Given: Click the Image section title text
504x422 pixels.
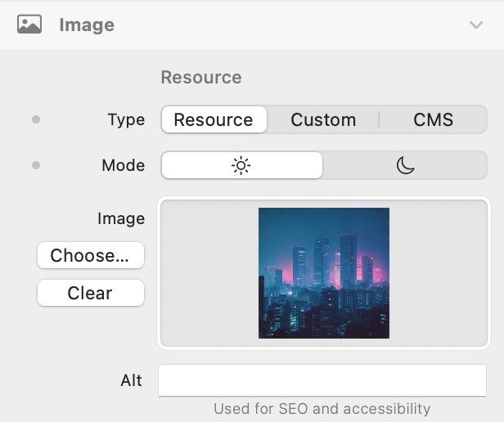Looking at the screenshot, I should [x=87, y=25].
